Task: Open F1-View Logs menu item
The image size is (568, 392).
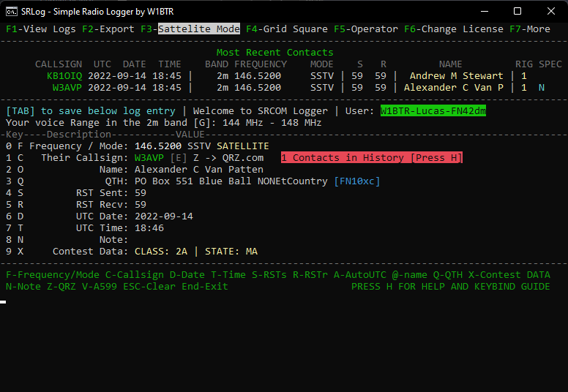Action: pos(40,29)
